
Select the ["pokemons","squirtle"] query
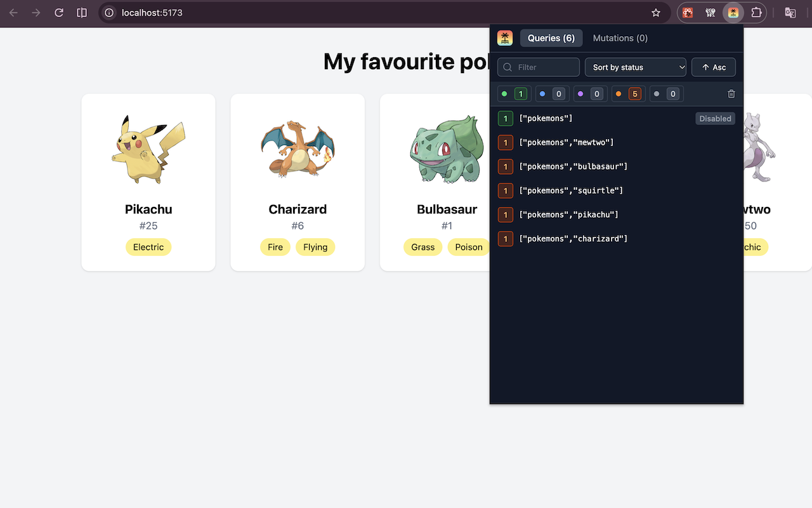(x=617, y=191)
